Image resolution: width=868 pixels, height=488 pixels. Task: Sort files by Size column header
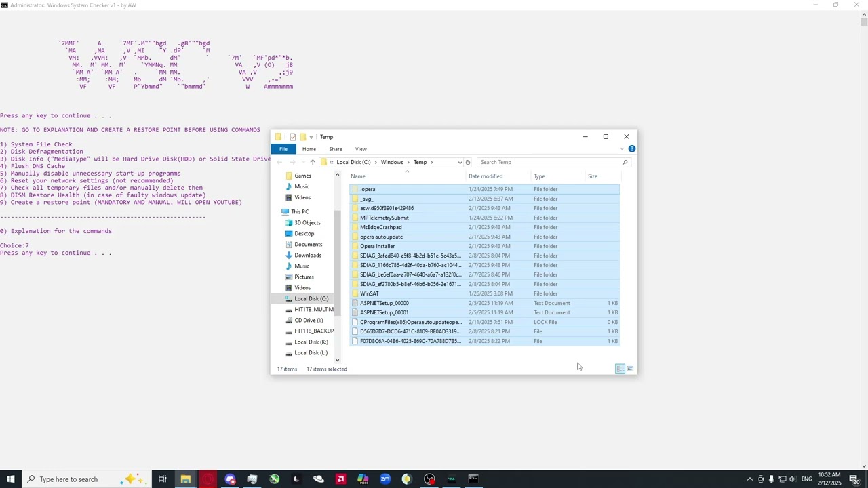[x=593, y=176]
